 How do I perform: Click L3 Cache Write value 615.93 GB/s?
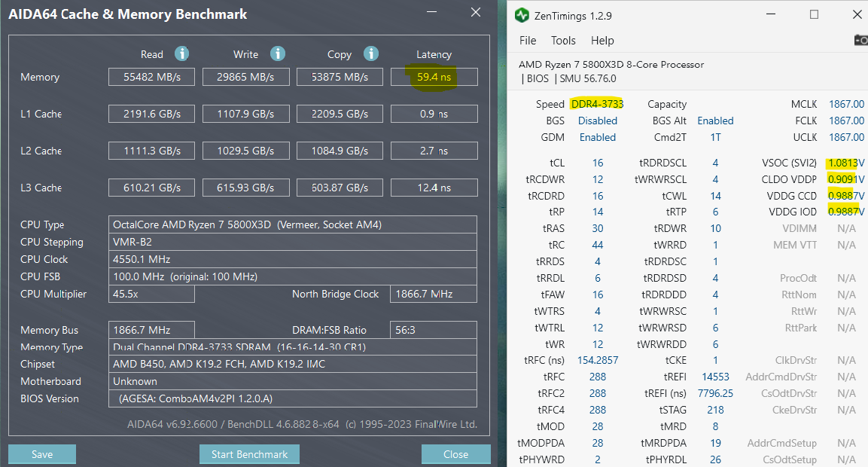point(245,188)
